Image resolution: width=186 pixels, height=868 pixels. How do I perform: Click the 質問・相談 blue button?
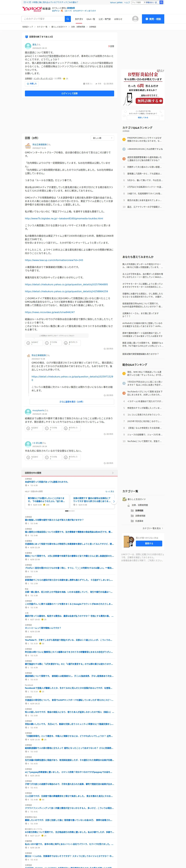153,19
